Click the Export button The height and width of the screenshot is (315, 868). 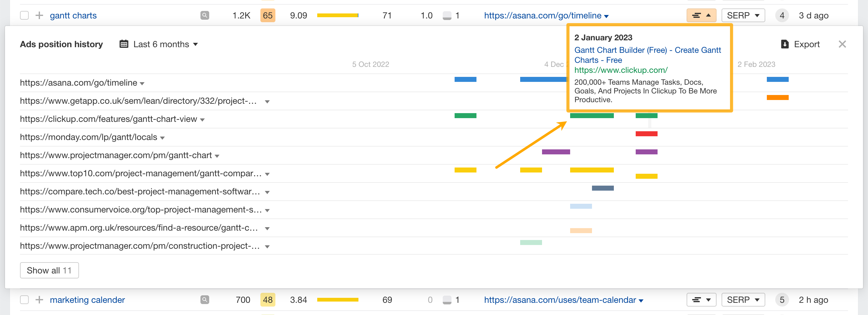(x=800, y=44)
